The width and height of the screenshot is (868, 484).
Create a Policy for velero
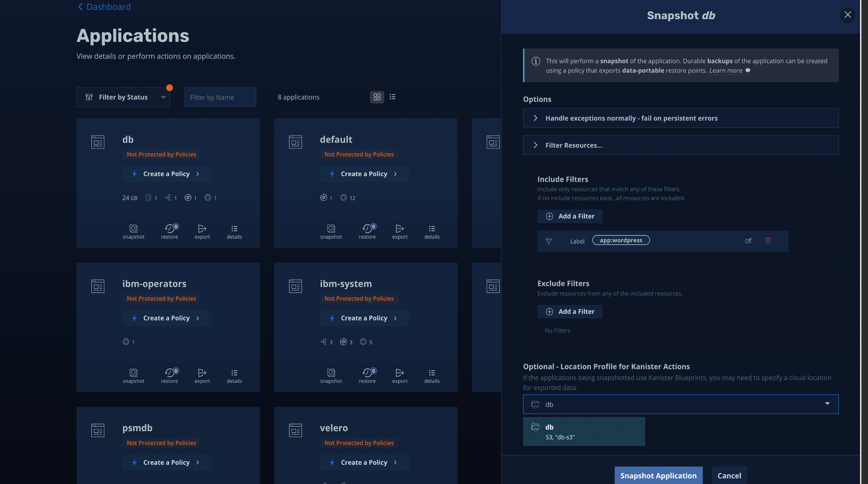[x=364, y=463]
